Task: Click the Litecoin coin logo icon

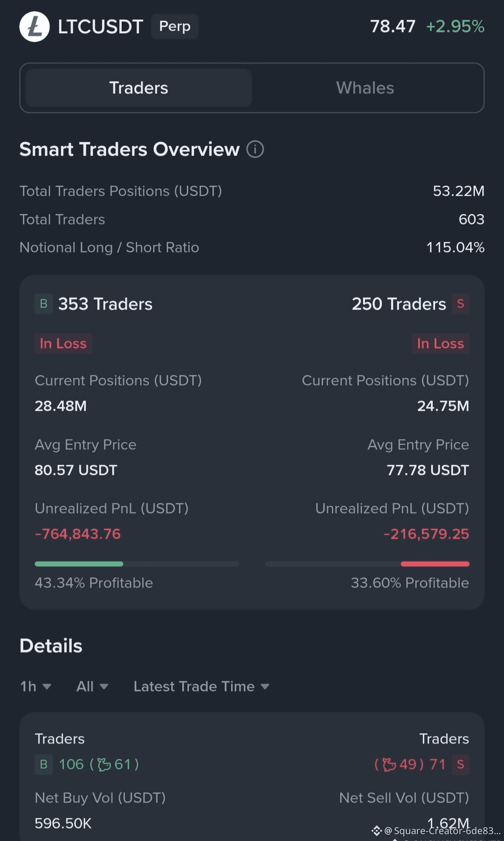Action: (34, 27)
